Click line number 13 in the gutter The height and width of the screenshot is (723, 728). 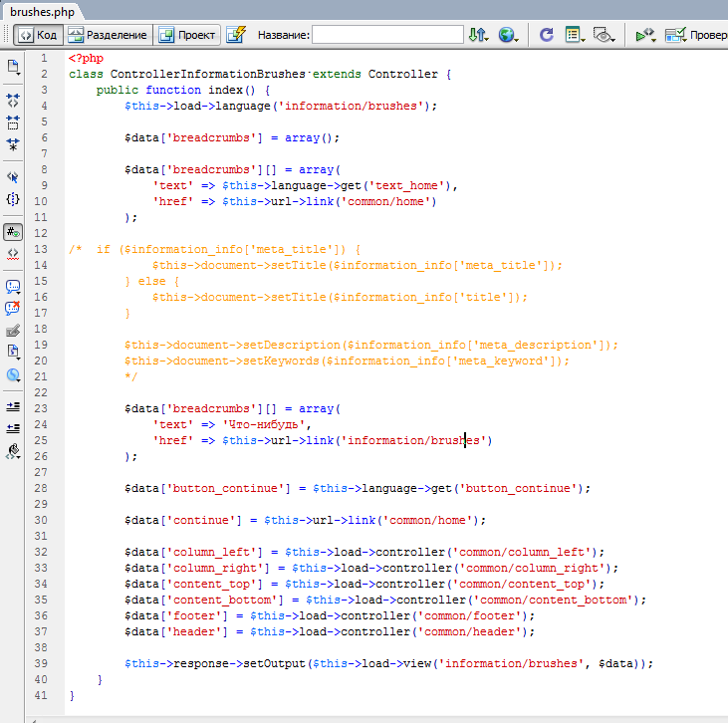[x=41, y=249]
